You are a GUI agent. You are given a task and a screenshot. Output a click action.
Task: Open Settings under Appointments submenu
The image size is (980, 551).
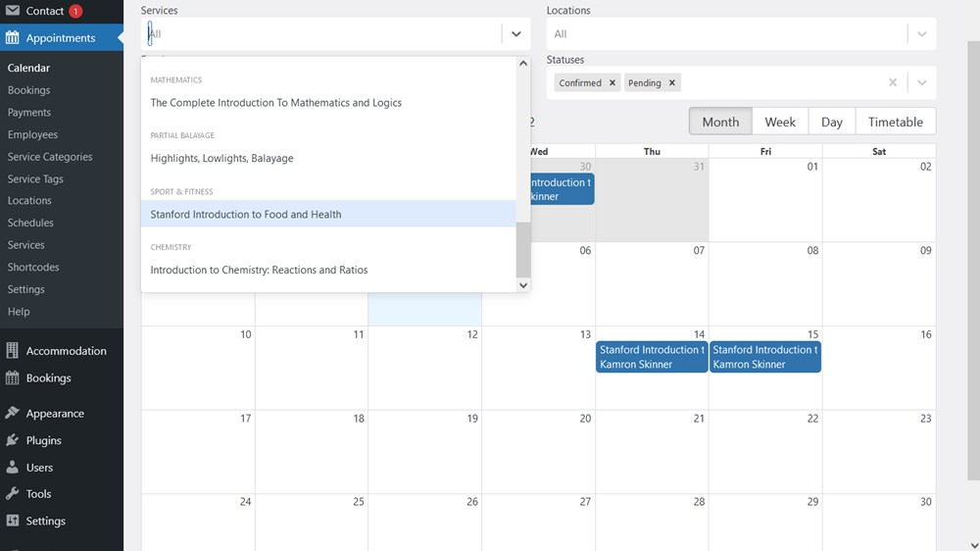(25, 289)
